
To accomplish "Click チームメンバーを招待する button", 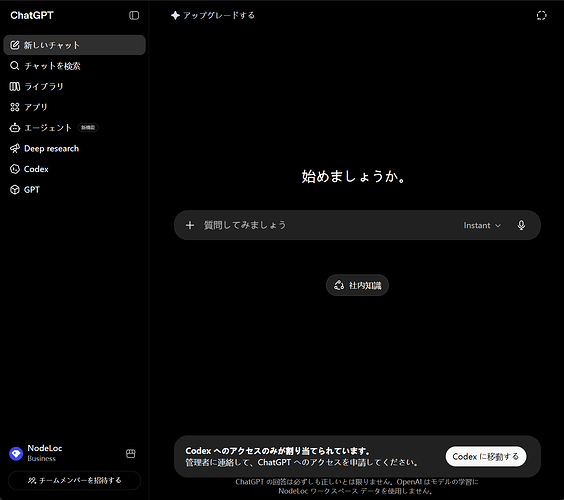I will (x=74, y=480).
